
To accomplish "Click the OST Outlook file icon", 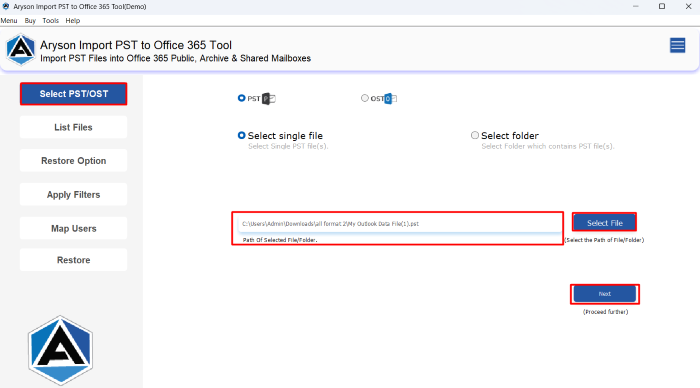I will point(391,99).
